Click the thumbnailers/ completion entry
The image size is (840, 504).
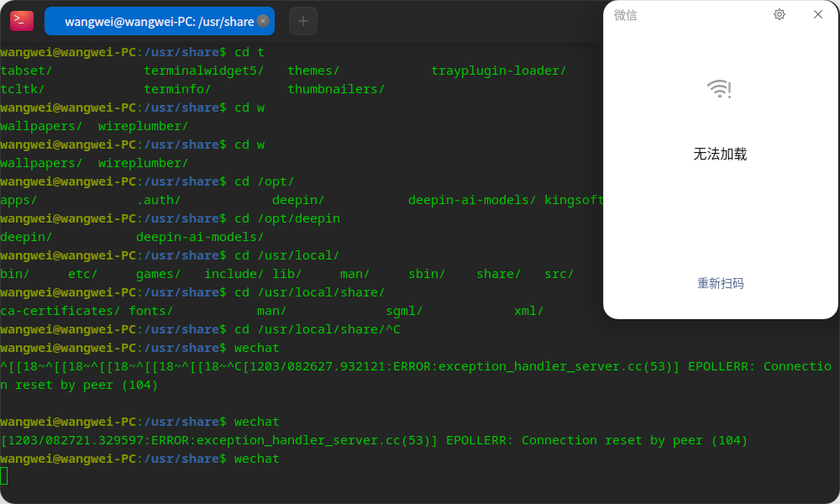(x=336, y=89)
